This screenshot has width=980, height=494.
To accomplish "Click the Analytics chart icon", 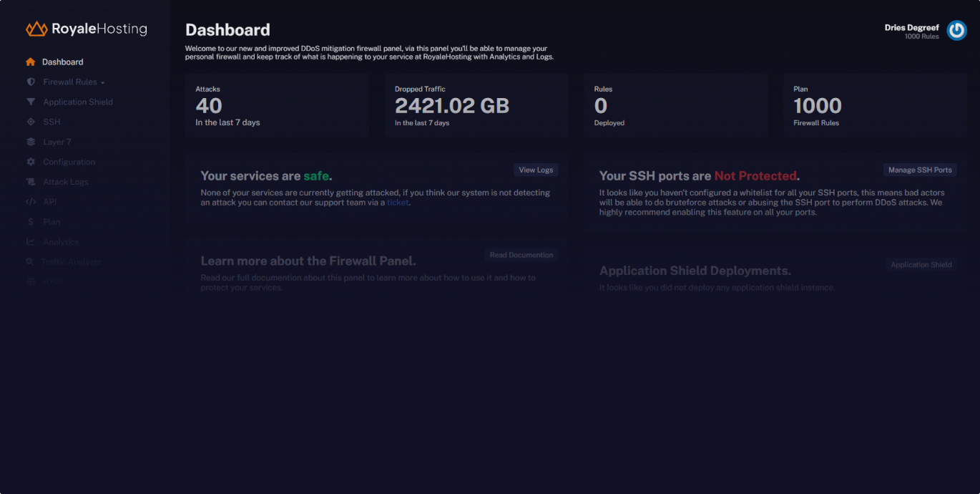I will [31, 243].
